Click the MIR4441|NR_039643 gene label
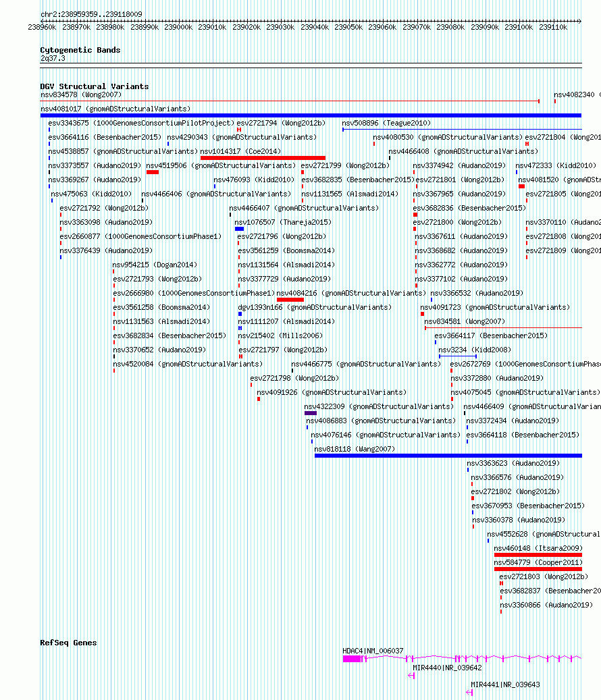The image size is (601, 700). tap(505, 685)
